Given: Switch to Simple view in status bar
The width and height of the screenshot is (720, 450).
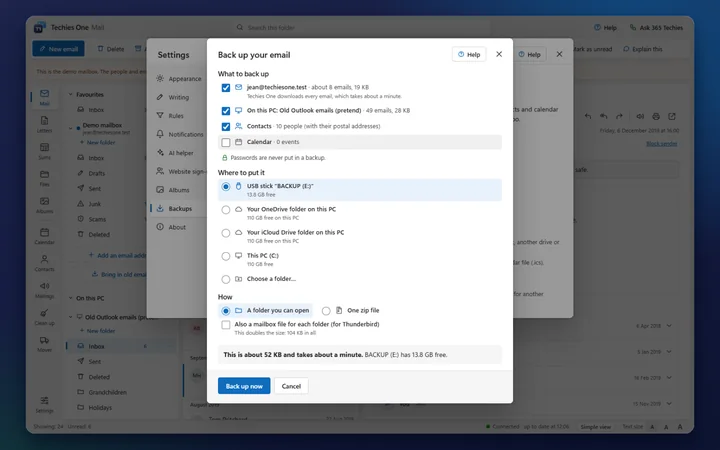Looking at the screenshot, I should [595, 427].
